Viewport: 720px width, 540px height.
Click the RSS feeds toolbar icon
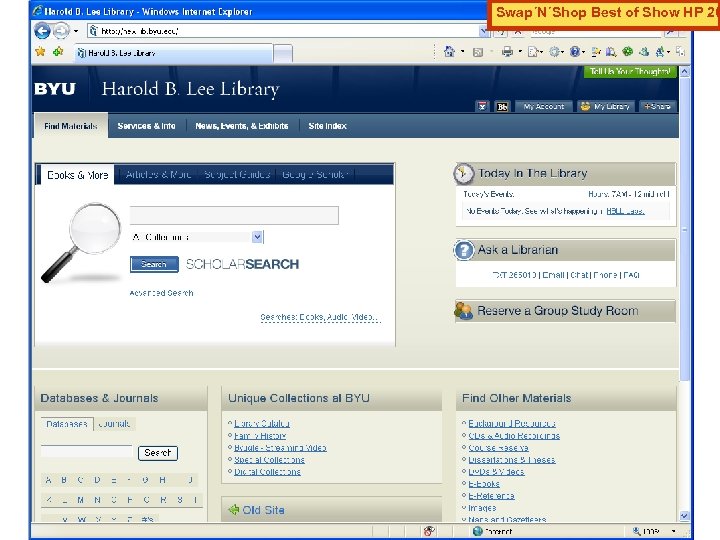[x=478, y=52]
